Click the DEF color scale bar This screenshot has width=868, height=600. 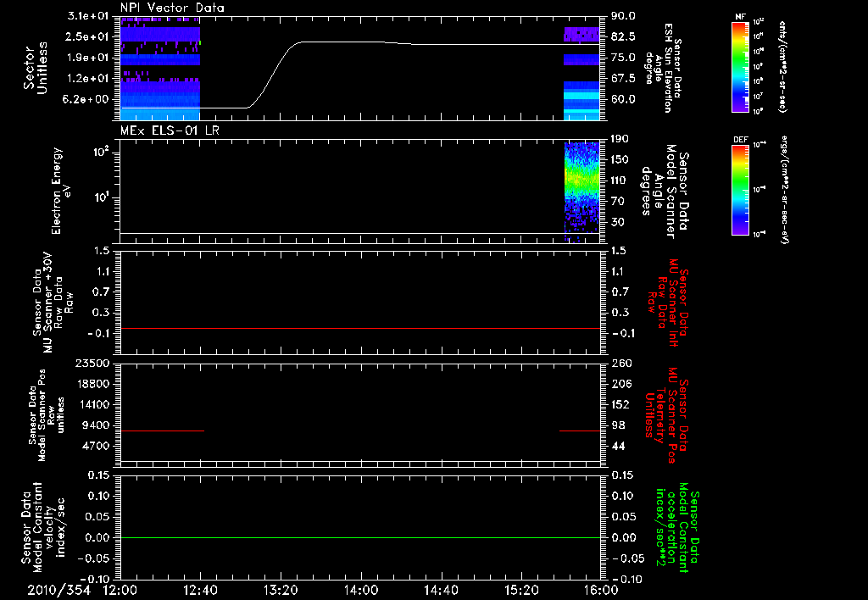pyautogui.click(x=740, y=189)
